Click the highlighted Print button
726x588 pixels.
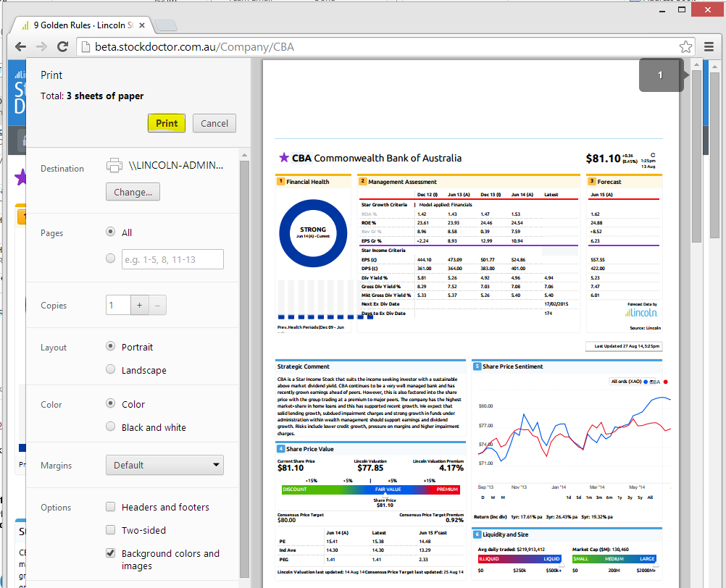pyautogui.click(x=167, y=123)
